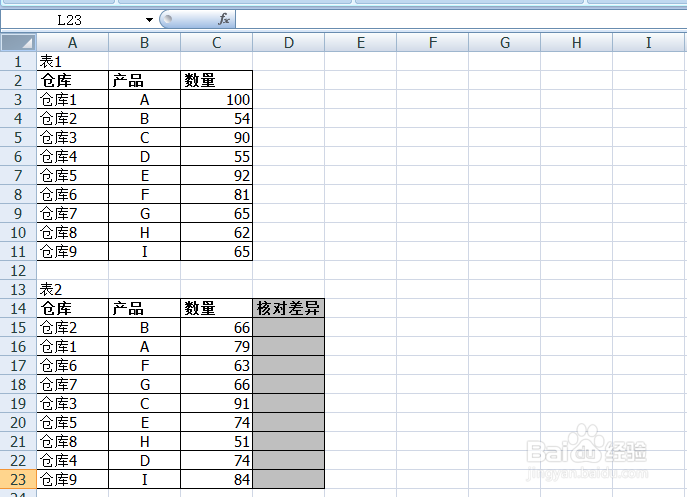687x497 pixels.
Task: Click quantity cell 81
Action: (216, 195)
